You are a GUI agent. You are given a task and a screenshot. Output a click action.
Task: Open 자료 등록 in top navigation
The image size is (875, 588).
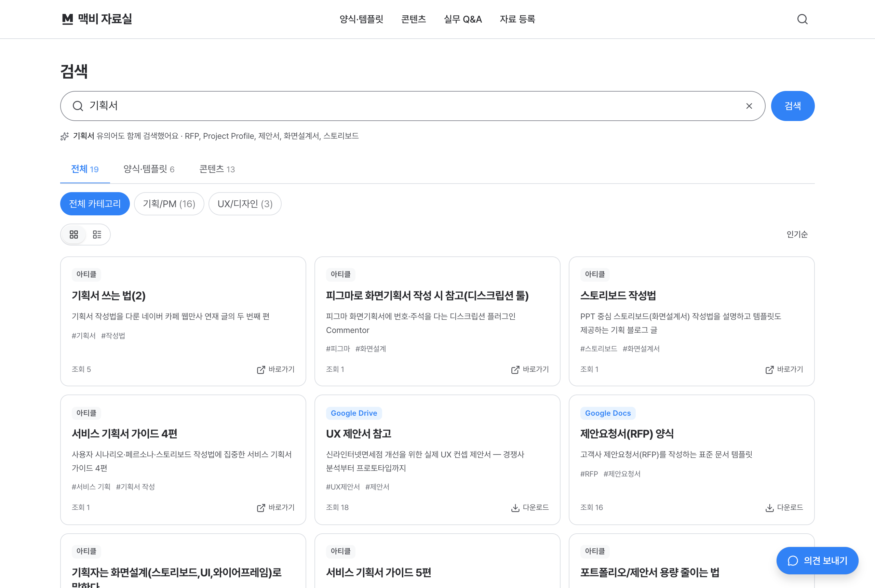click(x=517, y=19)
